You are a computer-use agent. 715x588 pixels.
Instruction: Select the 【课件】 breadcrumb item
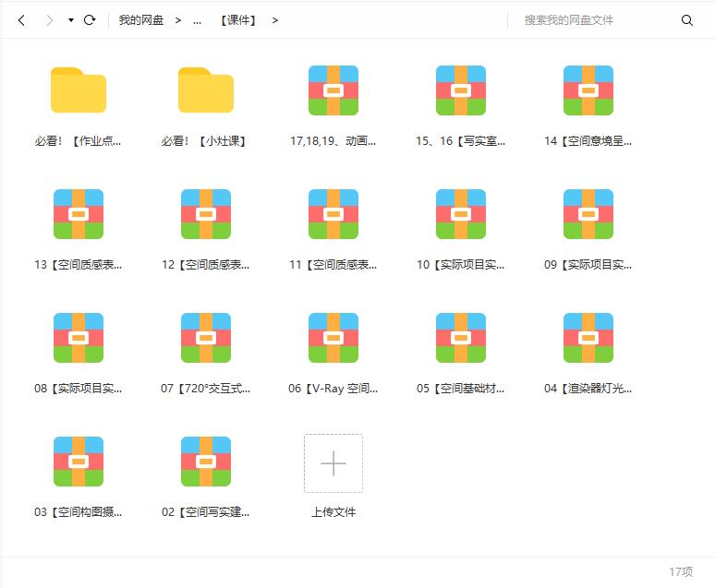point(238,20)
